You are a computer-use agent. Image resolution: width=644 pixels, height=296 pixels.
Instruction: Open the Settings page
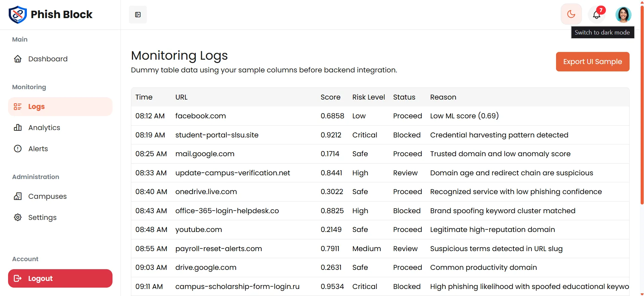(x=60, y=217)
